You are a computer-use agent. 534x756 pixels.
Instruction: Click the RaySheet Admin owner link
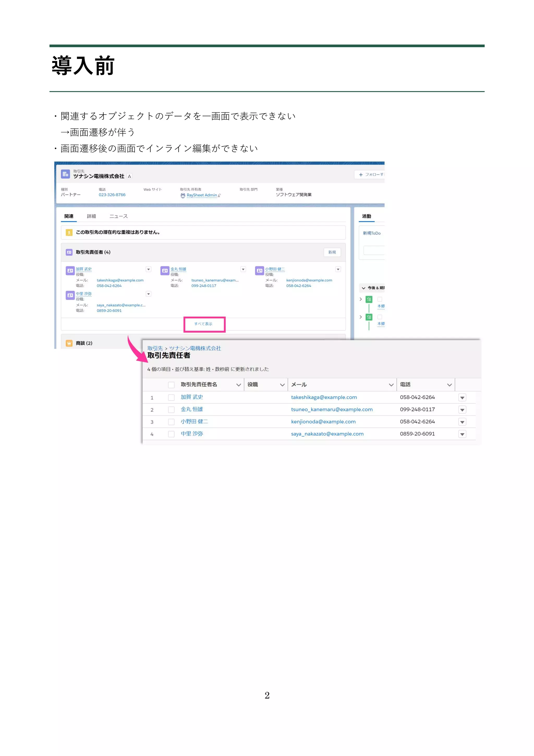[202, 195]
